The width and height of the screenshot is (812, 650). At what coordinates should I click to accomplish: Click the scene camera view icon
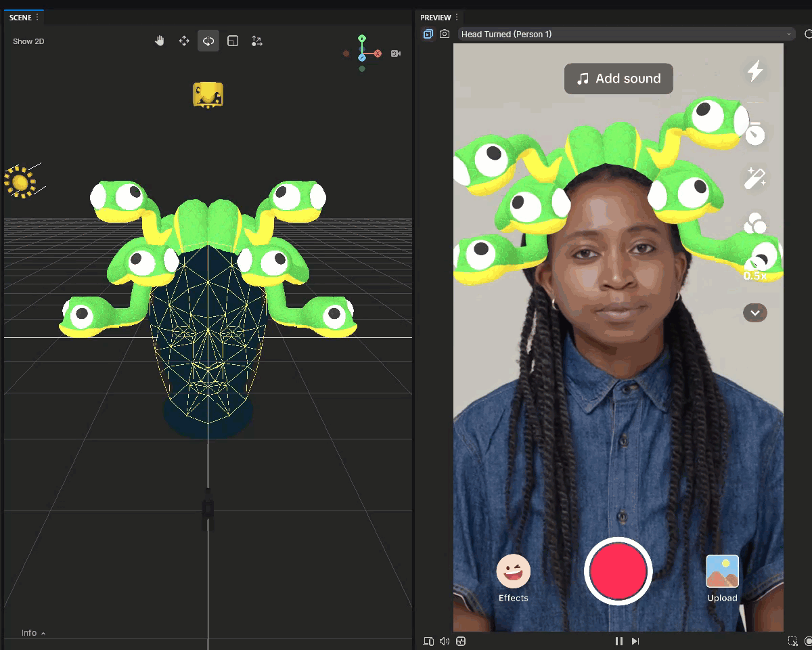[x=396, y=53]
